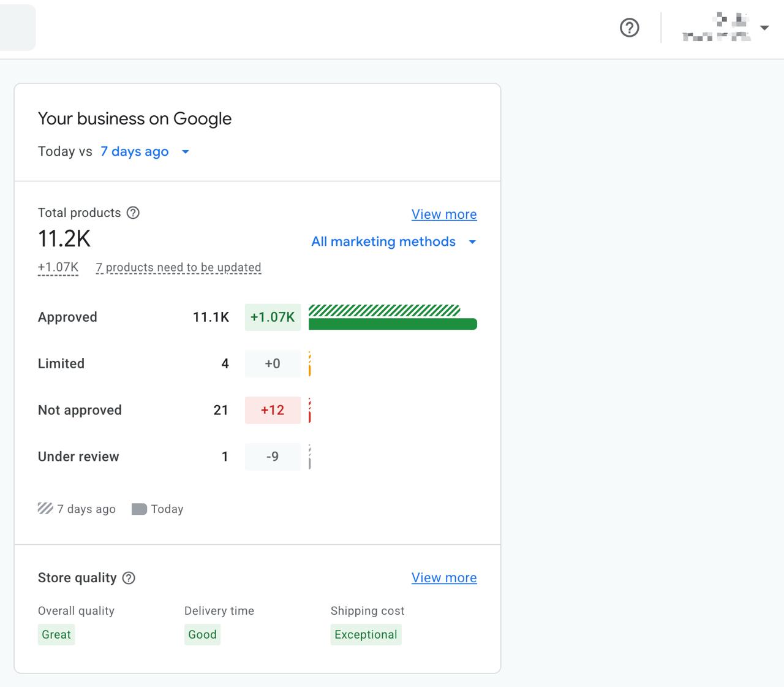The height and width of the screenshot is (687, 784).
Task: Click the 11.2K total products value
Action: click(x=64, y=238)
